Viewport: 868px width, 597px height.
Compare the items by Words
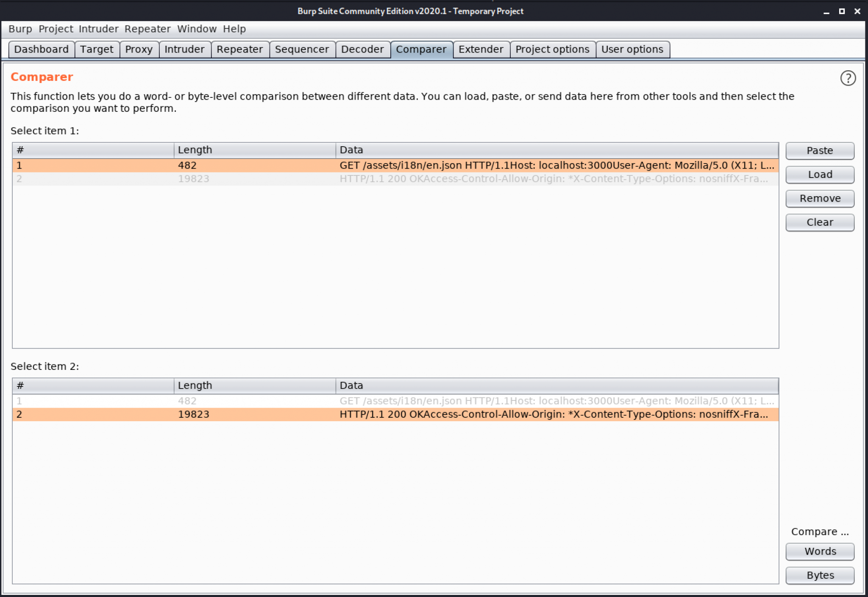(x=819, y=551)
